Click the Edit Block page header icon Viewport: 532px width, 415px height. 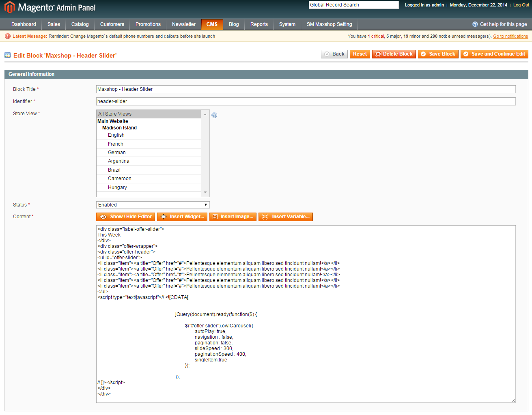coord(7,55)
